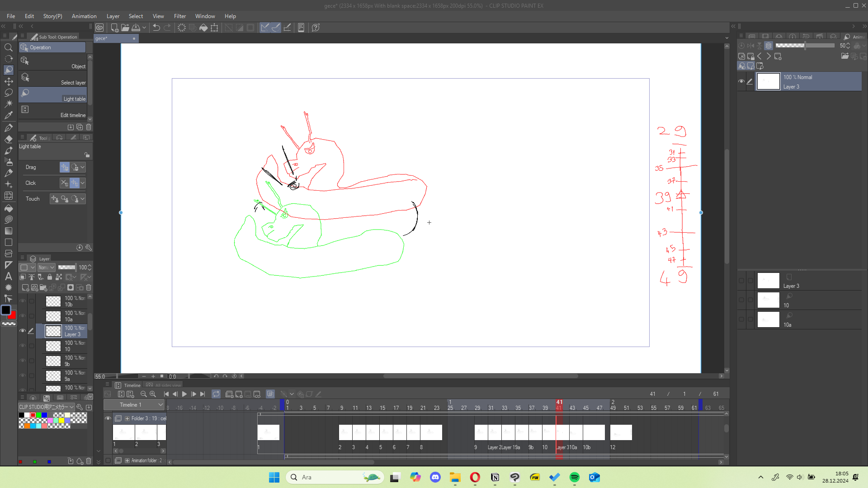Open the Animation menu

tap(84, 16)
